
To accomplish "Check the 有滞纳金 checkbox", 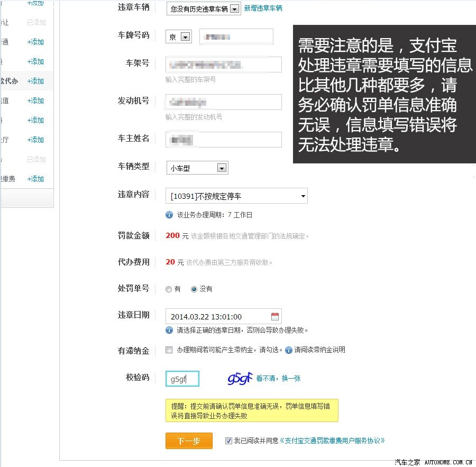I will pos(169,350).
